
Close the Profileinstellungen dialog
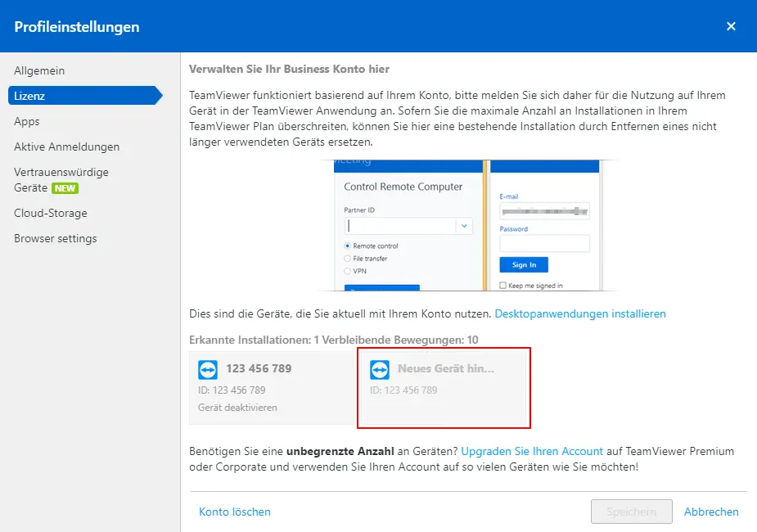tap(731, 26)
